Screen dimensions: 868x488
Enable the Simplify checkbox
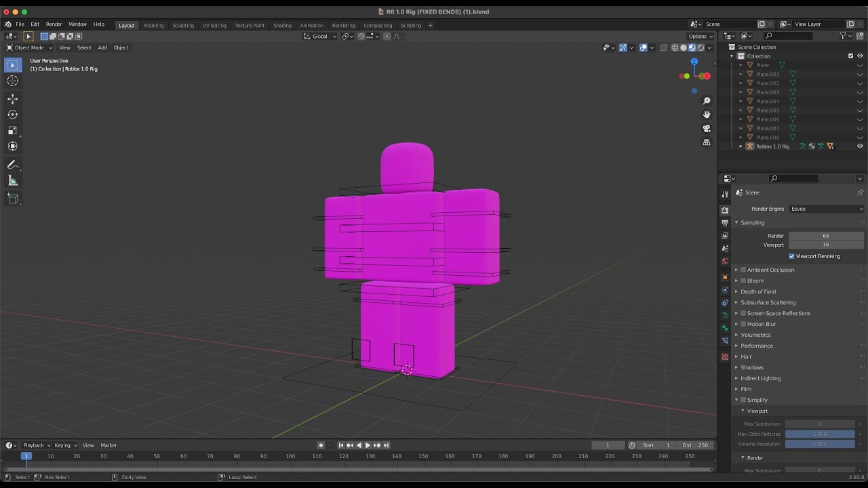[743, 400]
